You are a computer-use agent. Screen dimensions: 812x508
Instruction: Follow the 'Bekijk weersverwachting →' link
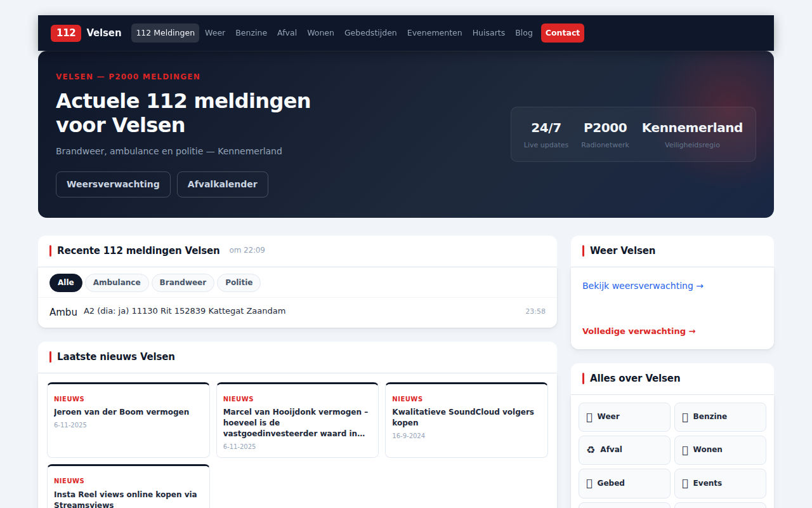pos(643,286)
